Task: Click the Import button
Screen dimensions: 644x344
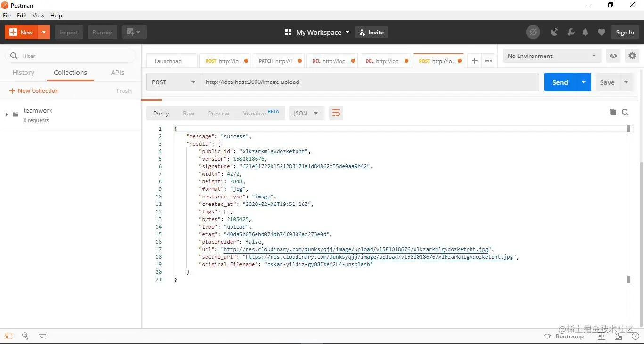Action: (x=69, y=32)
